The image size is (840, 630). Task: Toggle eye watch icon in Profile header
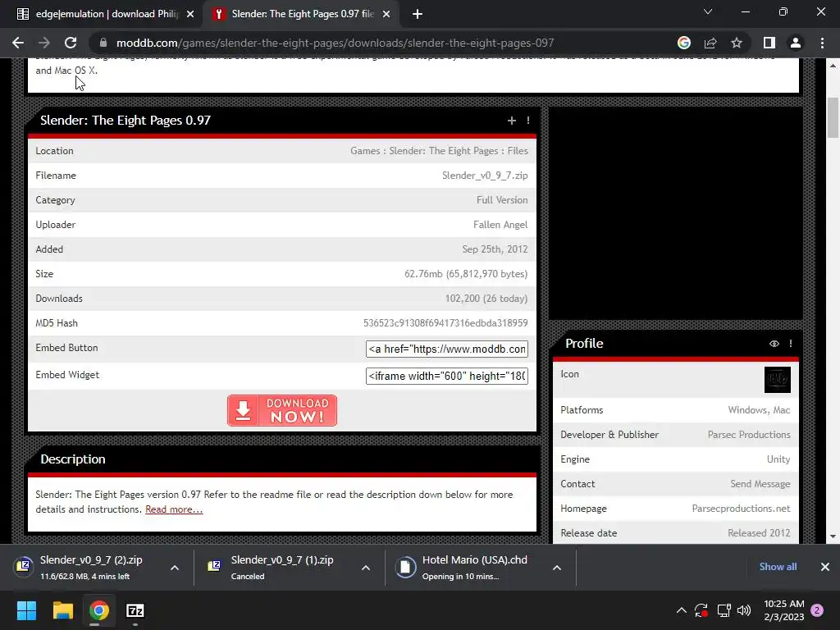coord(774,344)
